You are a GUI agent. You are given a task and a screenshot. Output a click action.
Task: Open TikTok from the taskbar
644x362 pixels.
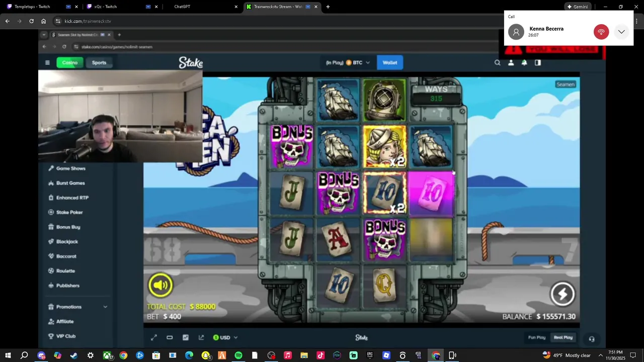tap(320, 355)
